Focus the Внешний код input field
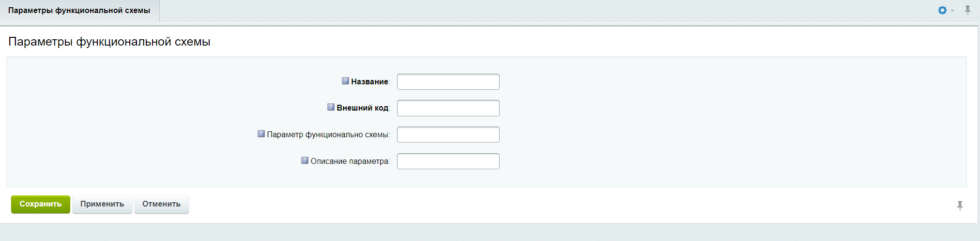980x241 pixels. coord(448,108)
